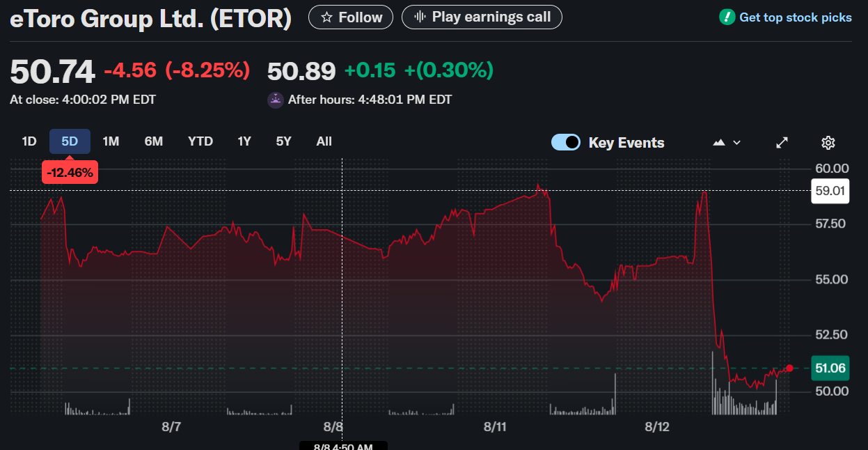Click the 60.00 y-axis label
This screenshot has width=868, height=450.
pos(832,169)
